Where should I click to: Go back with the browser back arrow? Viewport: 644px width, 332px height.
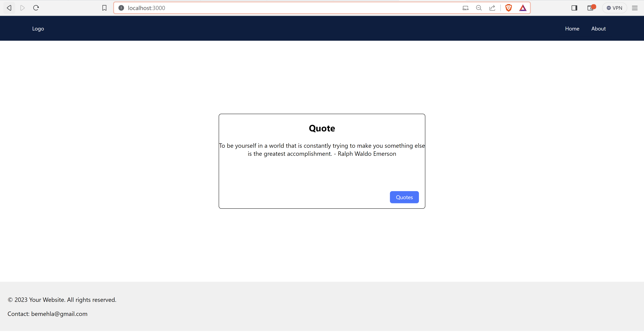tap(9, 8)
